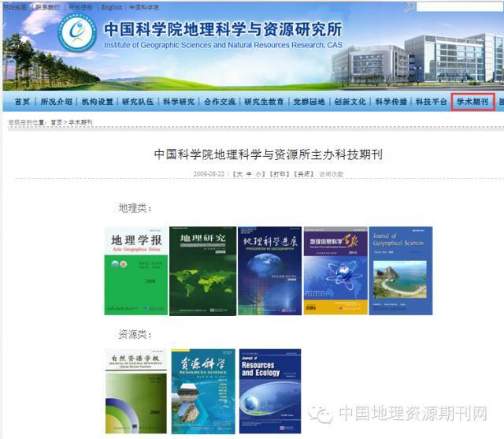Focus the search input field at top right

[460, 7]
